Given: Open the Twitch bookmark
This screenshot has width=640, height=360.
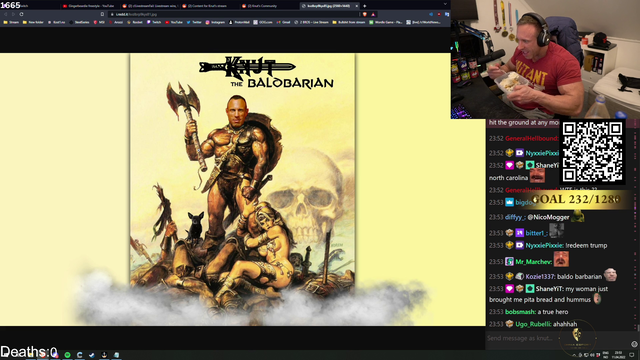Looking at the screenshot, I should pos(154,22).
